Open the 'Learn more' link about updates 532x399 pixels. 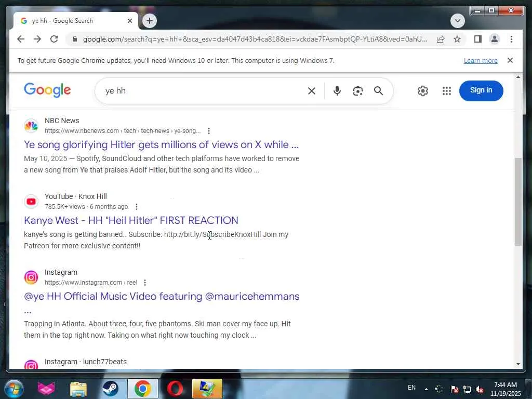click(481, 60)
